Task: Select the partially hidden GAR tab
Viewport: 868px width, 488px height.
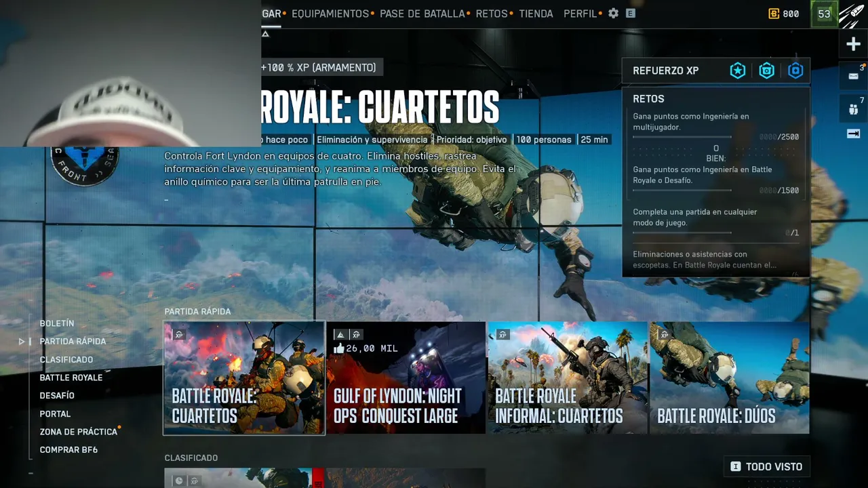Action: click(271, 14)
